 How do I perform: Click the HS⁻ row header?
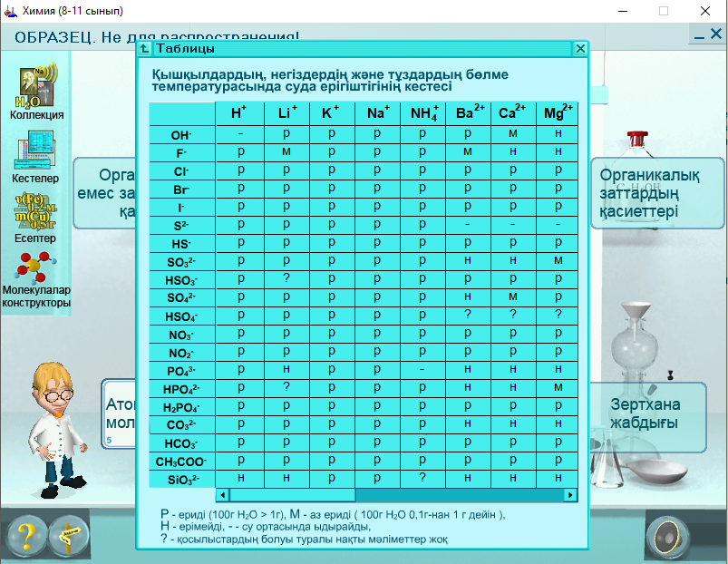[182, 244]
